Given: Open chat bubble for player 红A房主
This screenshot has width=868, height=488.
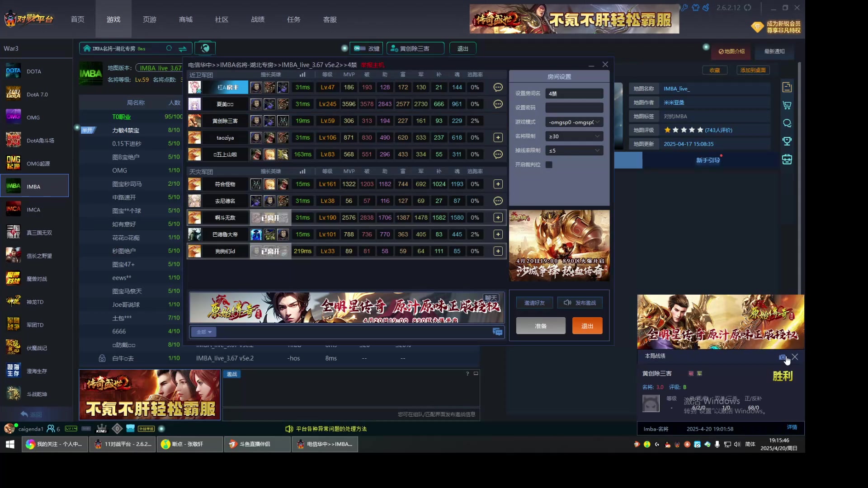Looking at the screenshot, I should click(498, 87).
